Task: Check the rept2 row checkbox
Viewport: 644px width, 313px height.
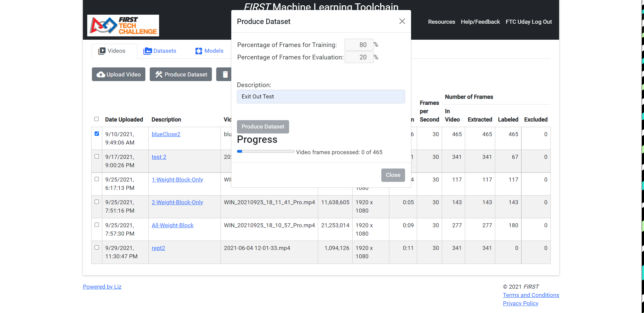Action: (x=97, y=247)
